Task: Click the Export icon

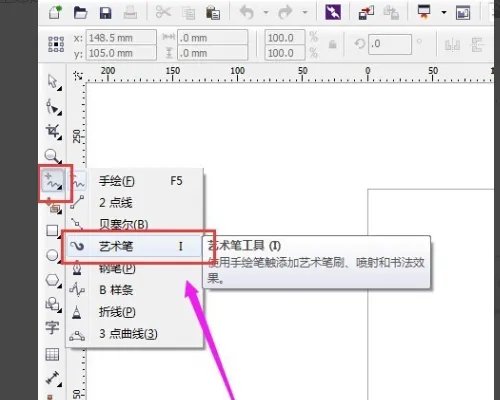Action: click(x=391, y=13)
